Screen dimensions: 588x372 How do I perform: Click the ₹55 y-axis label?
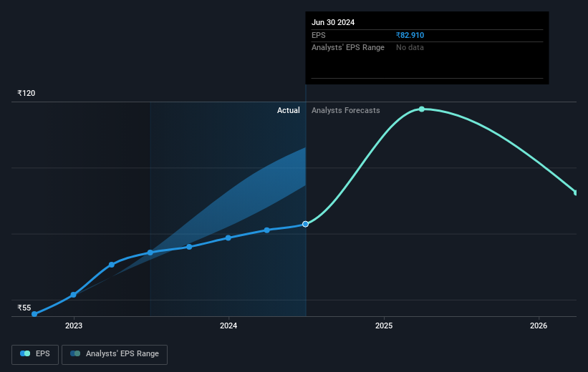24,308
